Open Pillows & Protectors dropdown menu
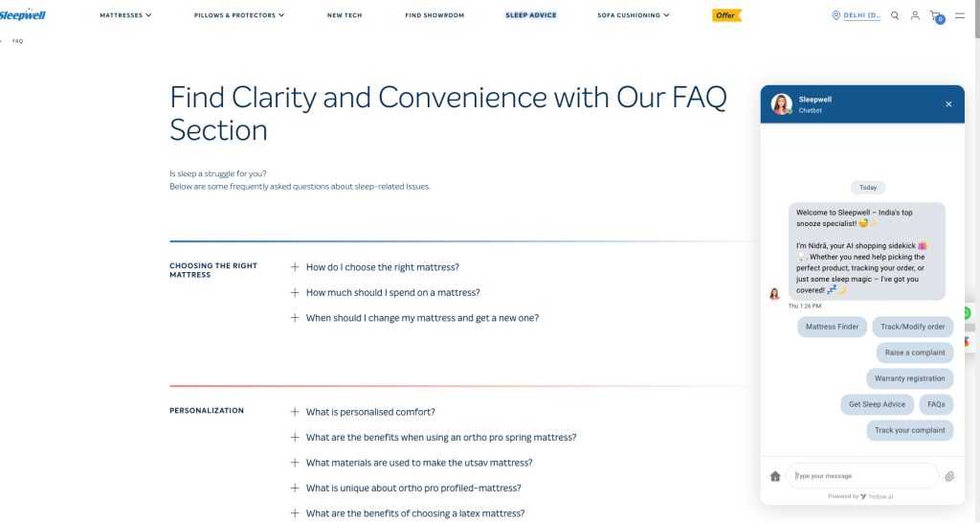Image resolution: width=980 pixels, height=523 pixels. click(x=239, y=15)
